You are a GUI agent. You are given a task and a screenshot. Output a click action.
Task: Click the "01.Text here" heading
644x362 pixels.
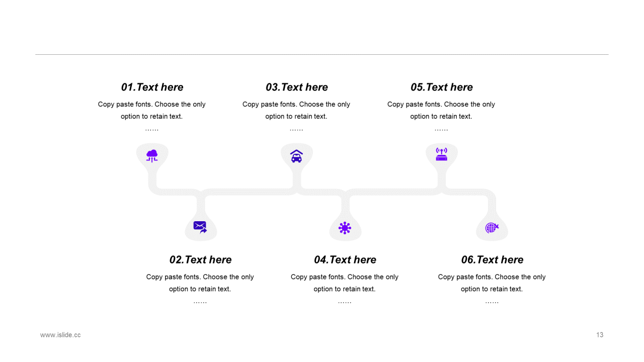[x=152, y=87]
